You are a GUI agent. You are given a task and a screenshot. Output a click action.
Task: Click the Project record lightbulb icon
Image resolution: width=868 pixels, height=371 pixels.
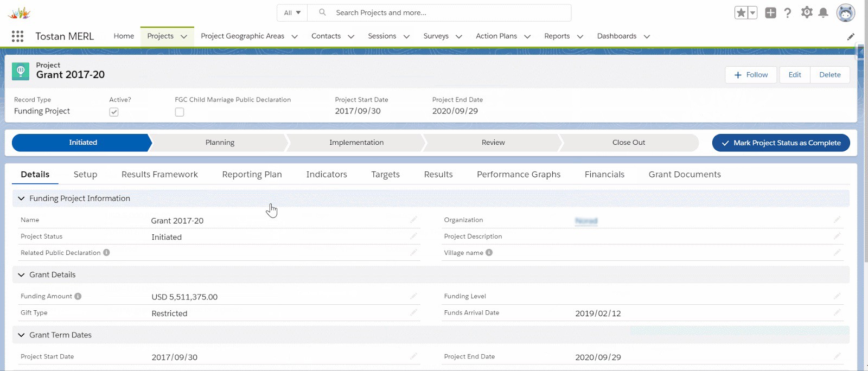click(x=21, y=71)
